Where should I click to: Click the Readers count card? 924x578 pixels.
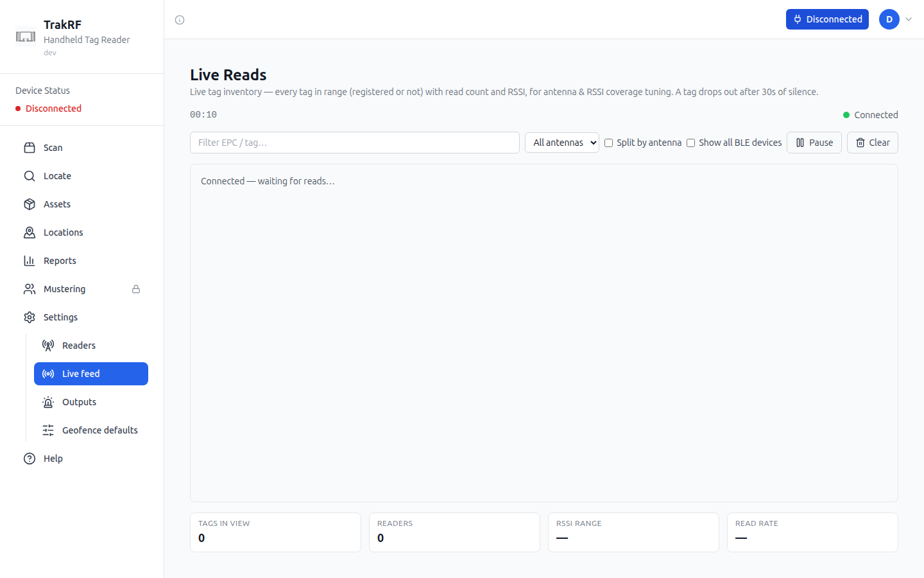point(454,532)
